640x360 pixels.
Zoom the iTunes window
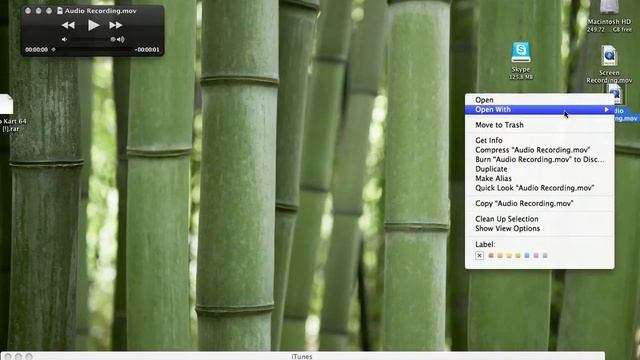point(29,357)
